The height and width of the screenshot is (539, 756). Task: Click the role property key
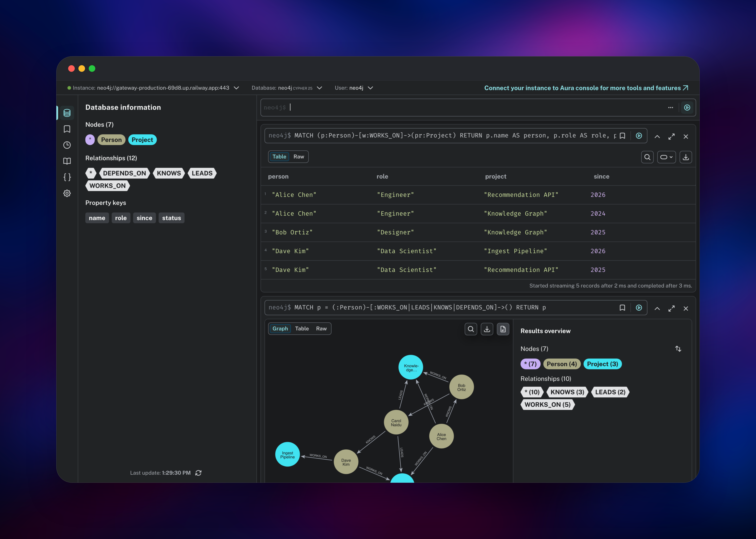[121, 218]
